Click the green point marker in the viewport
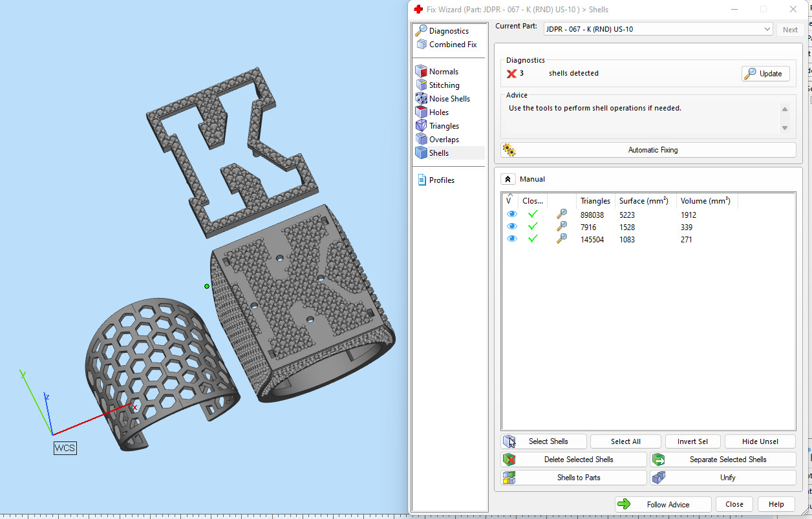 pyautogui.click(x=207, y=286)
